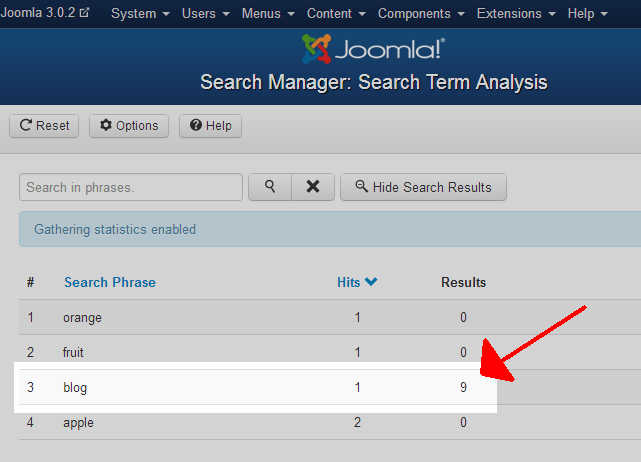Screen dimensions: 641x462
Task: Expand the Users dropdown menu
Action: [x=205, y=13]
